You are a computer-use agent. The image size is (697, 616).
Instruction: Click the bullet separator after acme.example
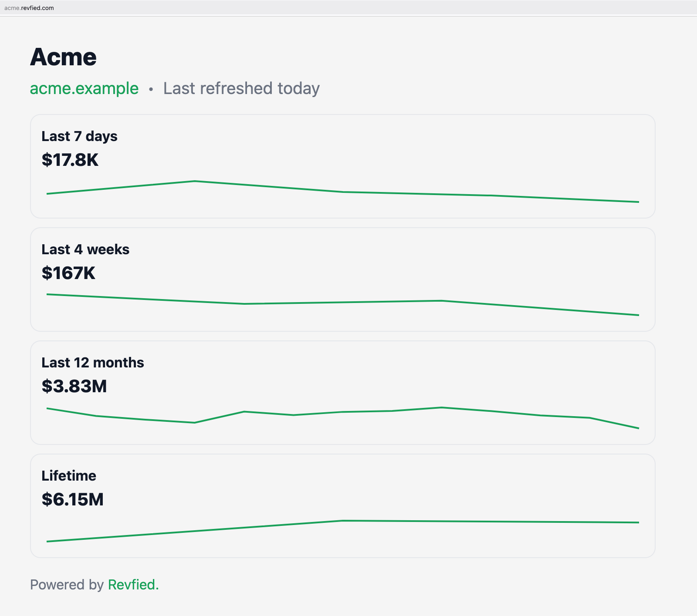[151, 89]
